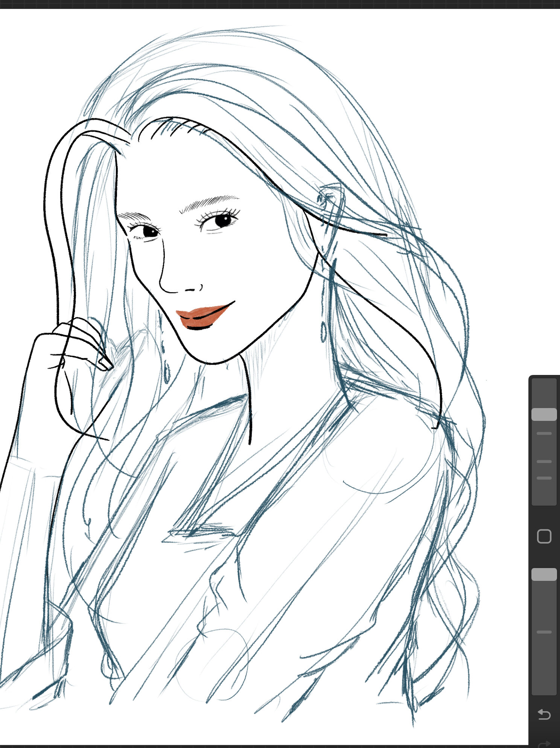Select the middle brush size preset notch
This screenshot has width=560, height=748.
tap(544, 461)
